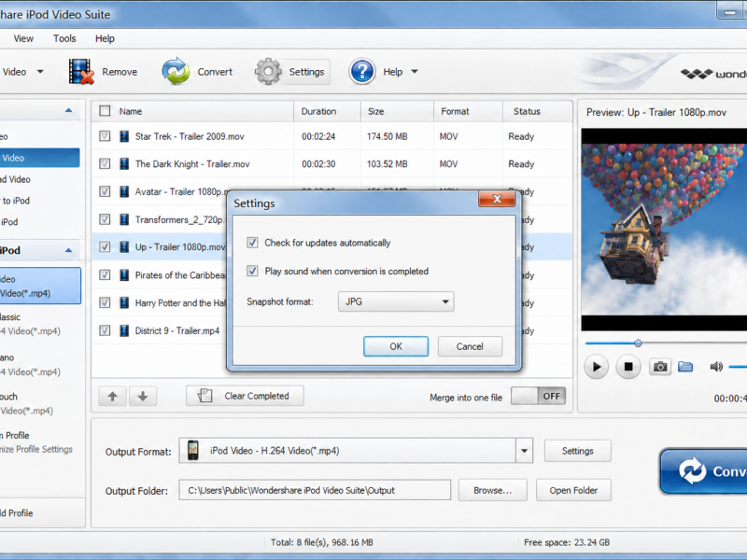Screen dimensions: 747x560
Task: Play the preview video
Action: tap(596, 367)
